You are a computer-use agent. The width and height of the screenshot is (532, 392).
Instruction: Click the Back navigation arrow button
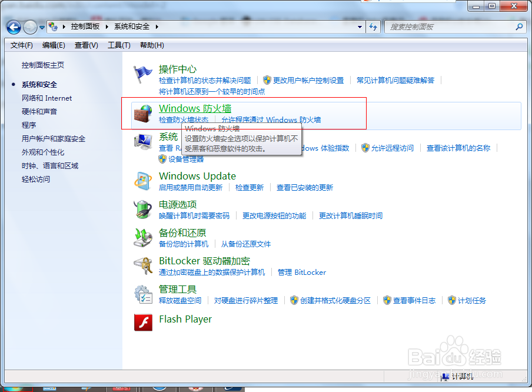pos(14,27)
